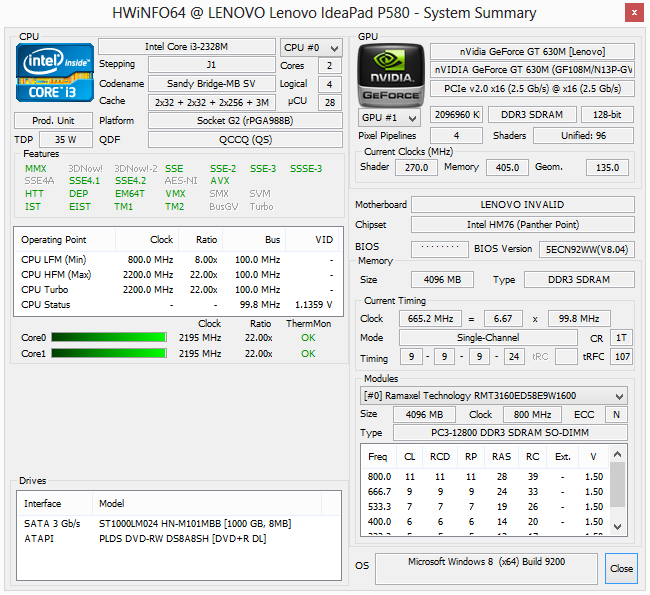
Task: Click the SSE4.2 feature label
Action: (131, 181)
